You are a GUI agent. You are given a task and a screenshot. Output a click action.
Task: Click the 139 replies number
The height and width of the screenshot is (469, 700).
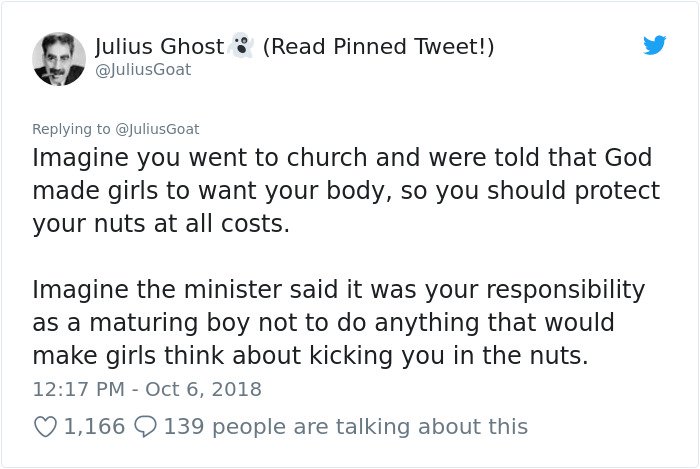point(183,427)
